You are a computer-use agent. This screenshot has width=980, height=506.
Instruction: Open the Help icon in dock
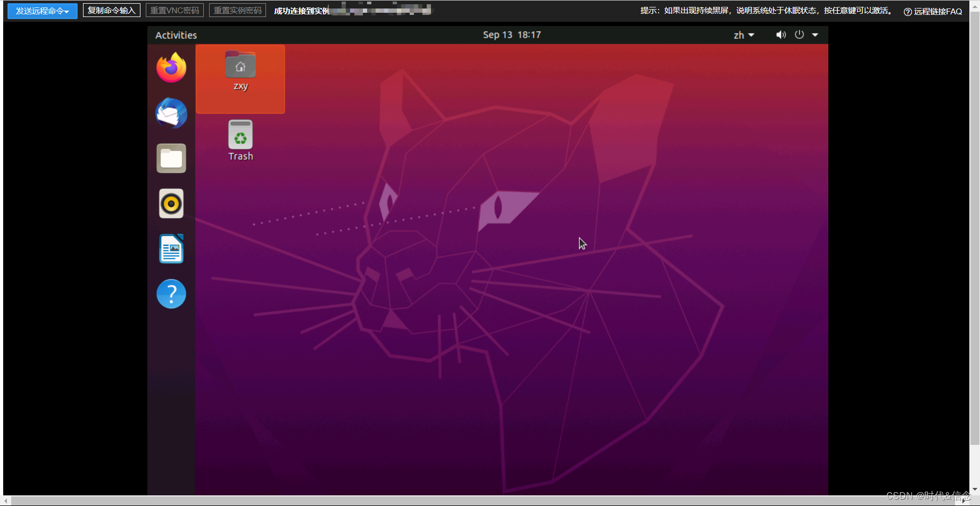[171, 294]
